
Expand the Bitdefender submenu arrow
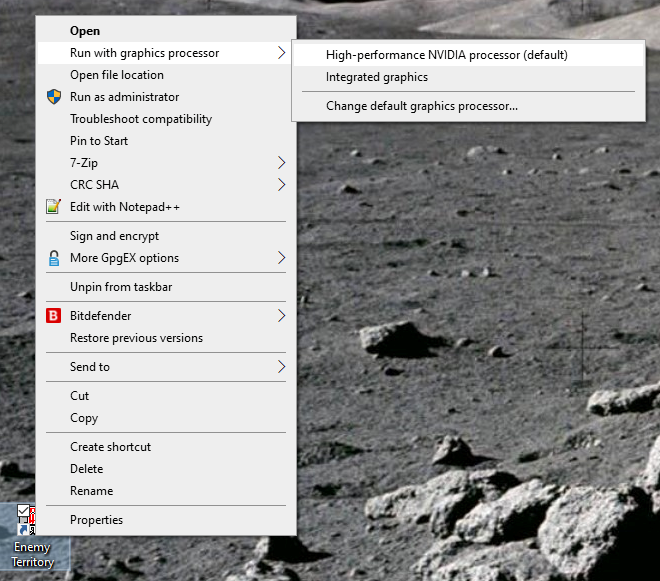coord(282,316)
